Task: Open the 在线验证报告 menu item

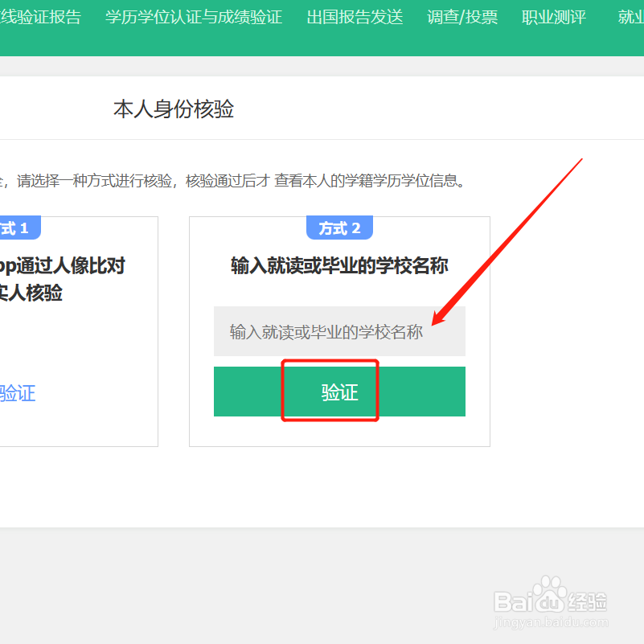Action: pos(40,17)
